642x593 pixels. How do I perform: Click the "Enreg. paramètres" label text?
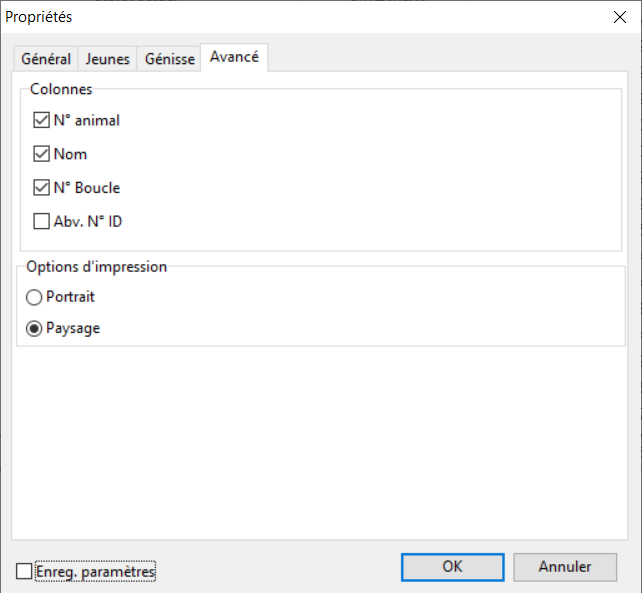click(x=96, y=571)
